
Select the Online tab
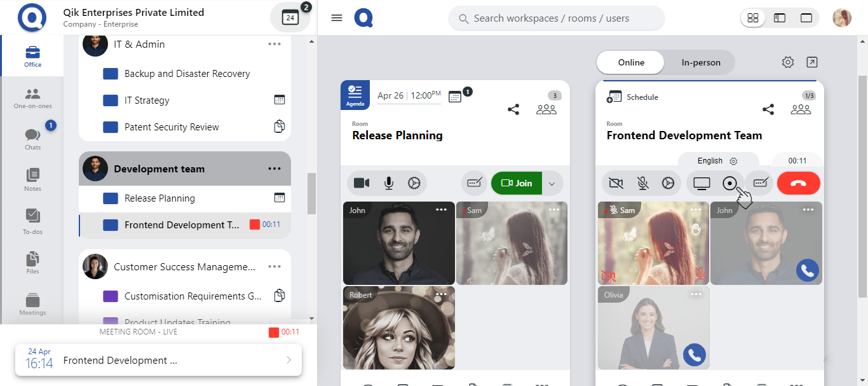(631, 62)
